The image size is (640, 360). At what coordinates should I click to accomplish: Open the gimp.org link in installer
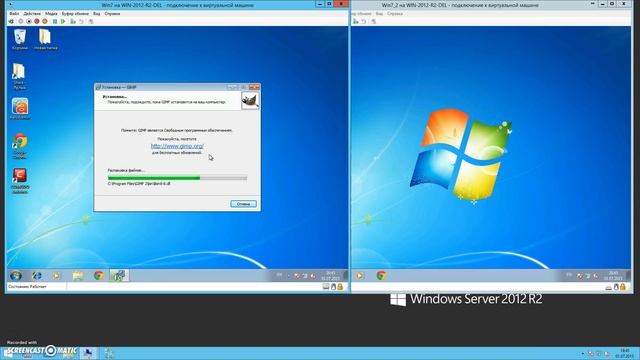coord(177,146)
